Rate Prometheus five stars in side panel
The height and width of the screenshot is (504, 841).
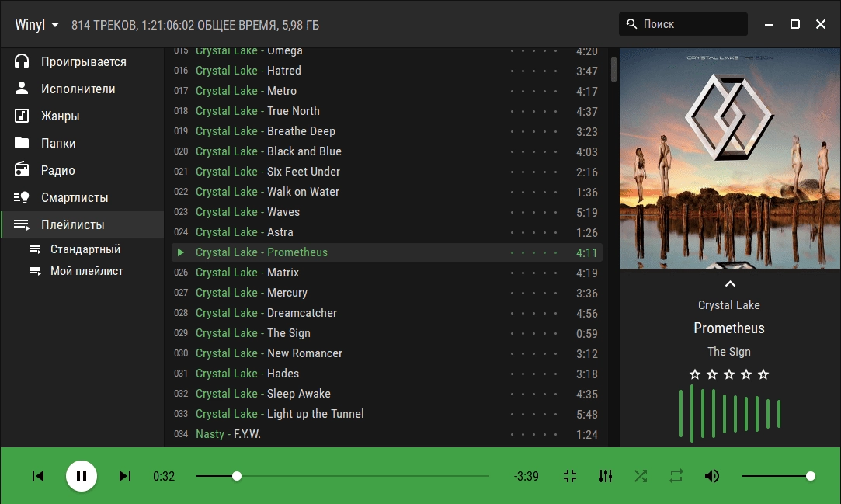pos(764,374)
